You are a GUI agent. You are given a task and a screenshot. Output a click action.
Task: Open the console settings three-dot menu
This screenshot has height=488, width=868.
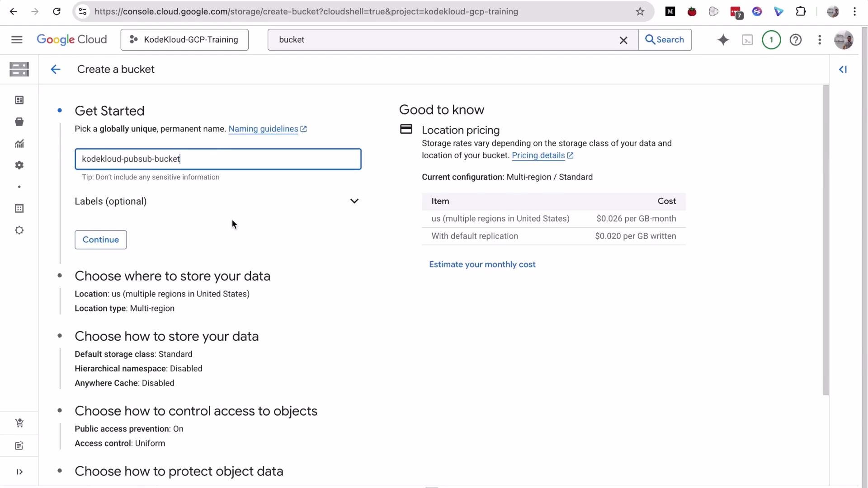(x=820, y=40)
